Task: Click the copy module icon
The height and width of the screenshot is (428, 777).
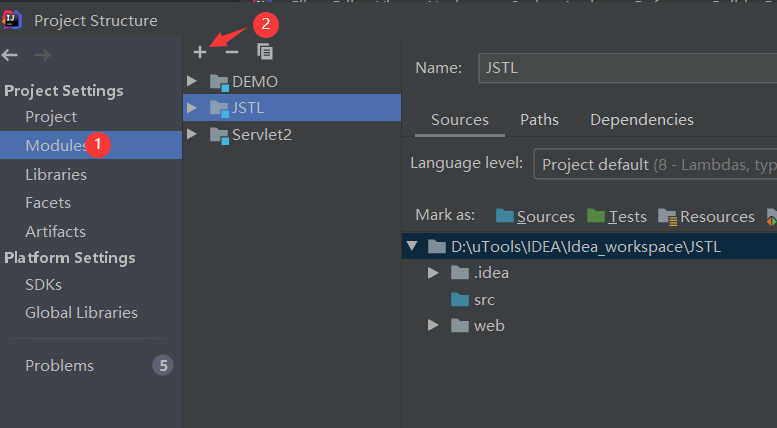Action: coord(265,52)
